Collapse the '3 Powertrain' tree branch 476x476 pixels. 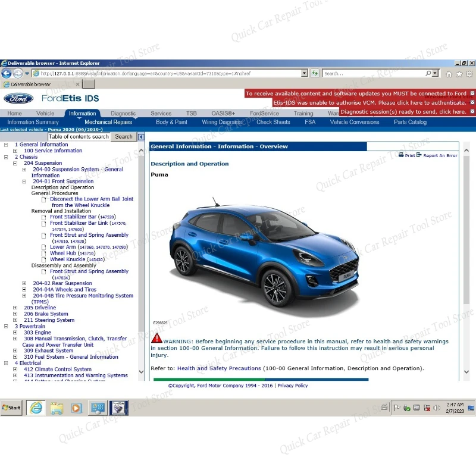(x=5, y=326)
